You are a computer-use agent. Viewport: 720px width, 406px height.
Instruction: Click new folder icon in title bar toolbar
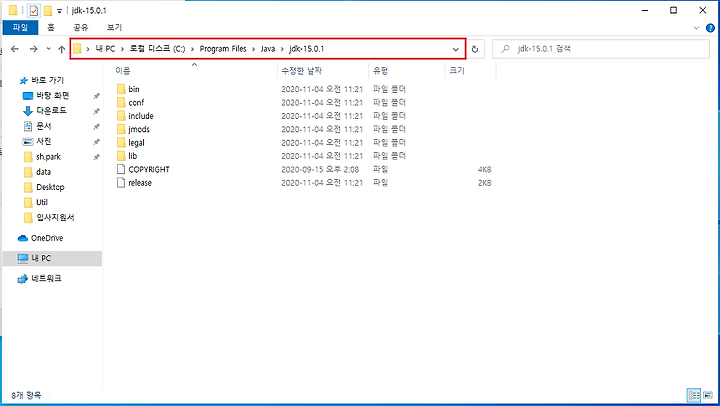(47, 11)
